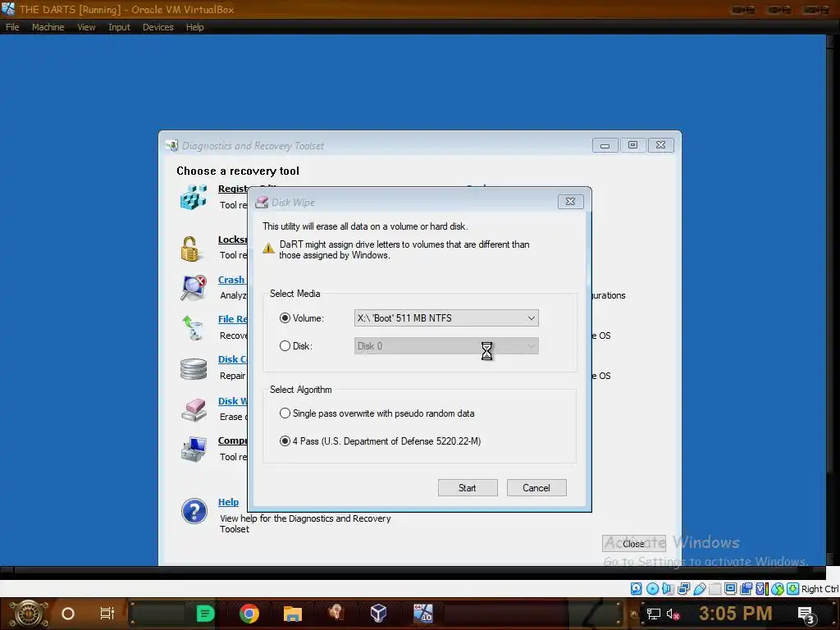Open Task View on the taskbar
The image size is (840, 630).
107,614
